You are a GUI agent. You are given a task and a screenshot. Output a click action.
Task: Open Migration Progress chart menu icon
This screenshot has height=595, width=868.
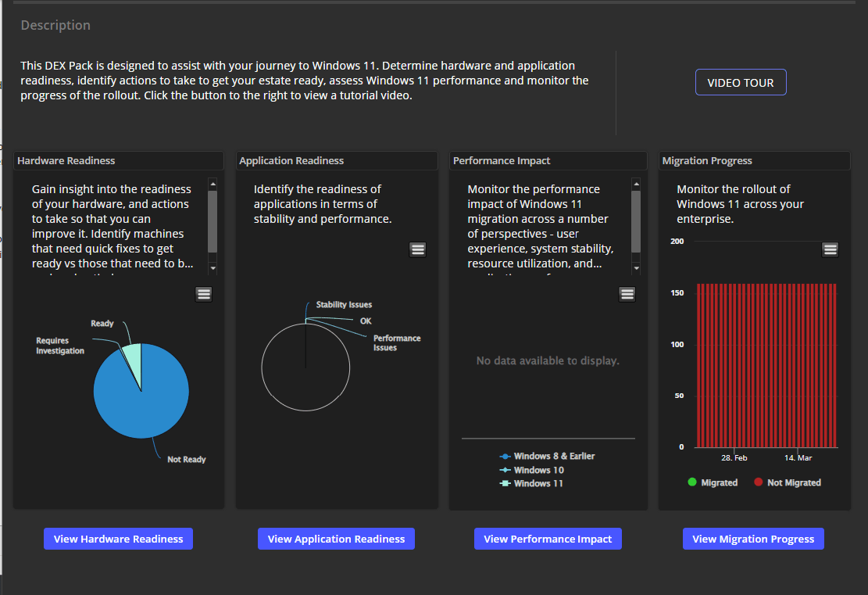click(x=830, y=249)
